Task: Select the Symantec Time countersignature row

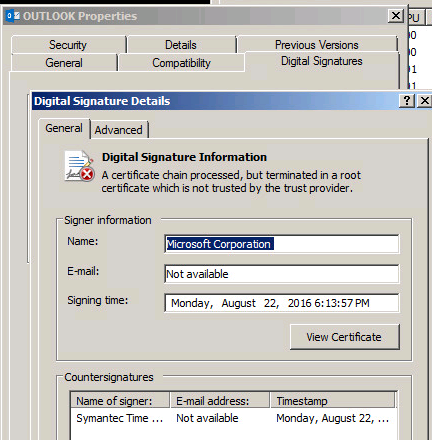Action: (233, 418)
